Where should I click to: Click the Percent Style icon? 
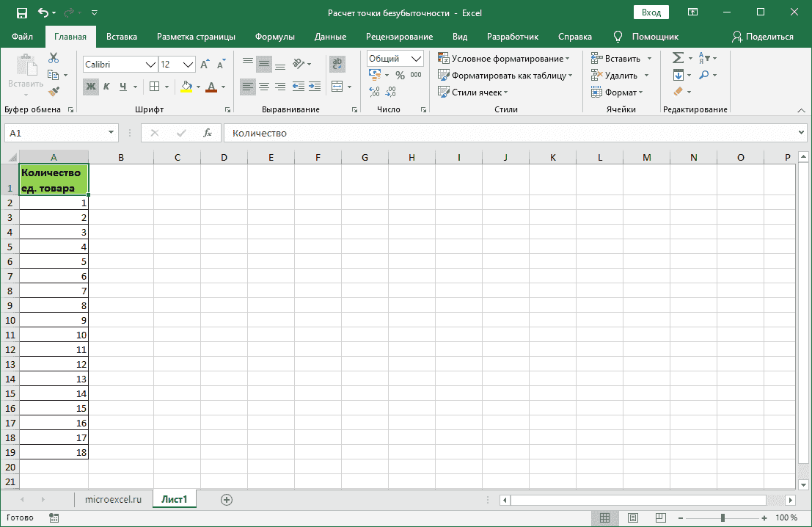pyautogui.click(x=400, y=75)
